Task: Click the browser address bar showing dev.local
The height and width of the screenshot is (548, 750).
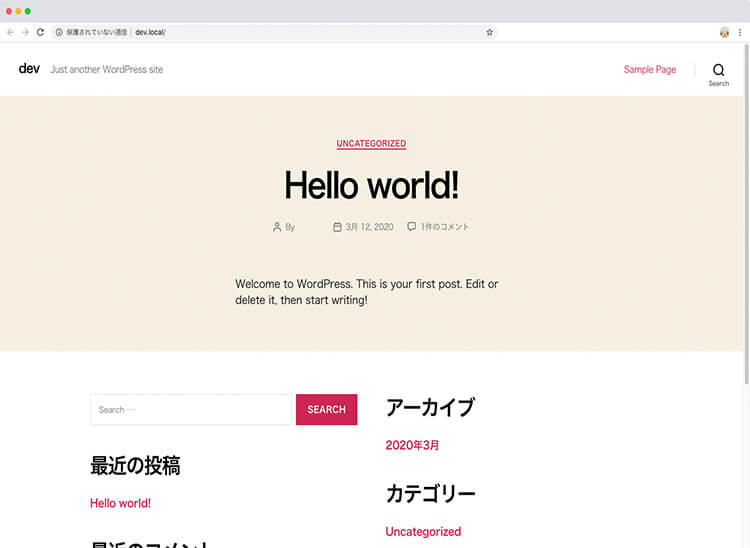Action: coord(300,32)
